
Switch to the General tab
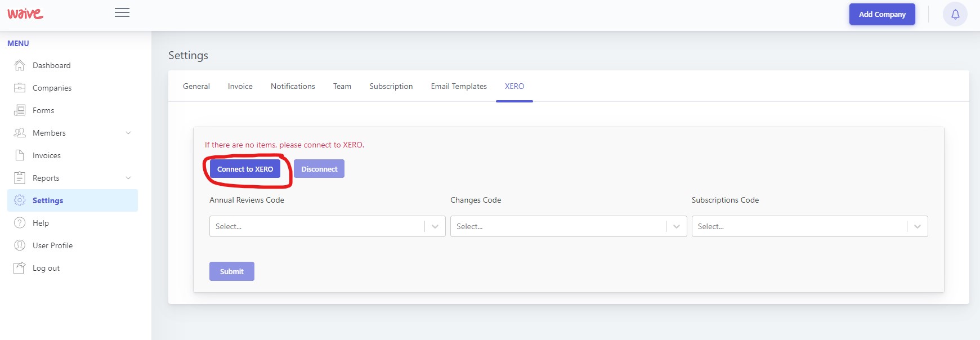point(196,86)
